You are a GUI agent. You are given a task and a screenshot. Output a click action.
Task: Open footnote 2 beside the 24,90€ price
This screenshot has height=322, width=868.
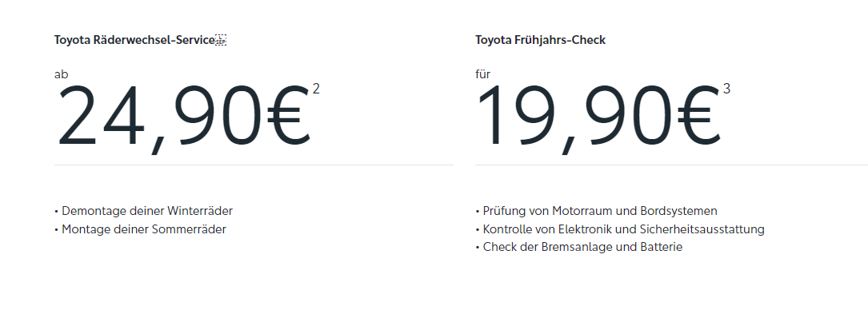pyautogui.click(x=316, y=89)
